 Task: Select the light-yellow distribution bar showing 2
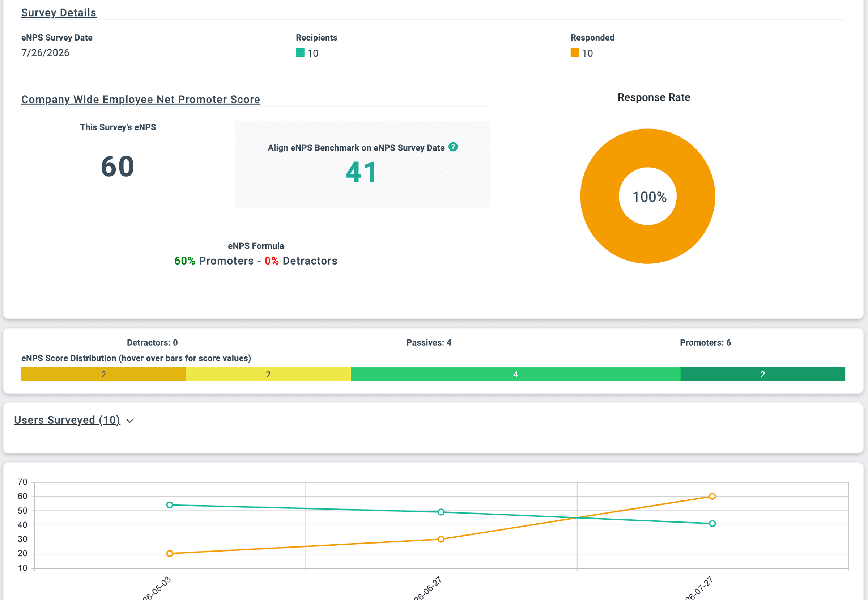tap(268, 374)
